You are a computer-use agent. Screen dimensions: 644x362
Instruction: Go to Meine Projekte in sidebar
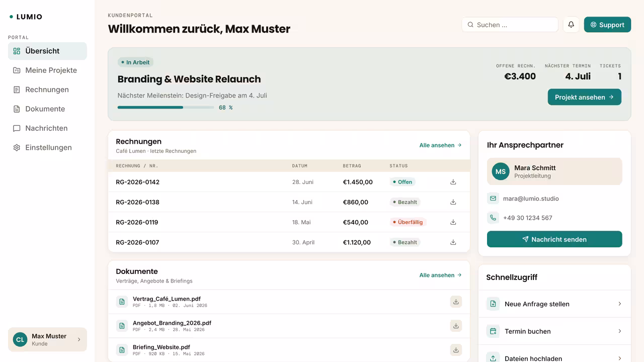click(x=47, y=70)
